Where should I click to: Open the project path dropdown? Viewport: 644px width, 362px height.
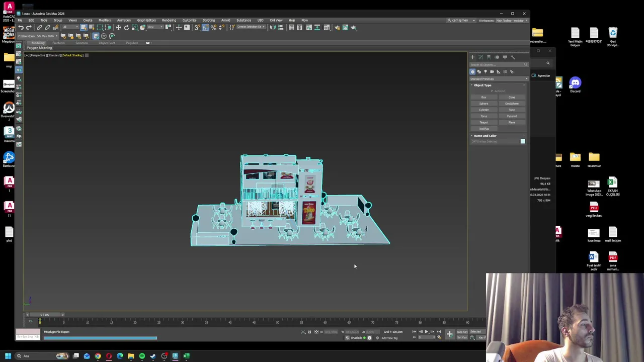[x=37, y=36]
